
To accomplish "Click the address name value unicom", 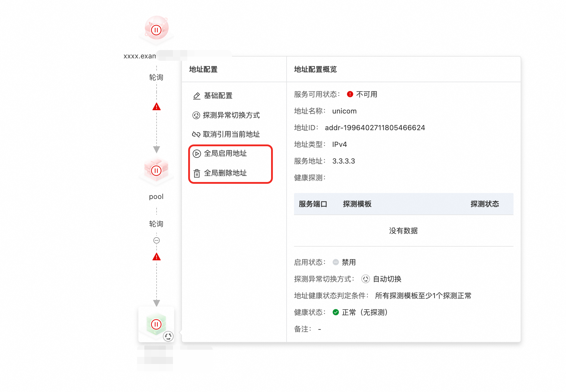I will [344, 111].
